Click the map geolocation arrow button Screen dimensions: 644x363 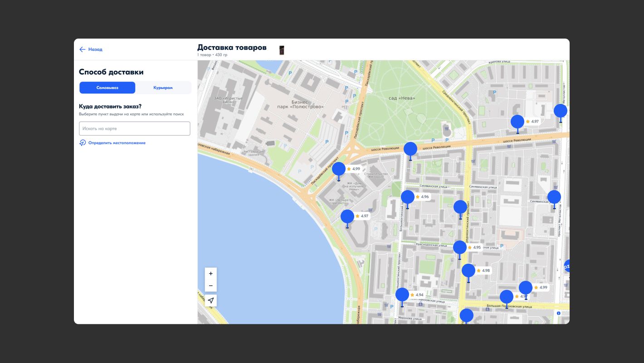210,300
